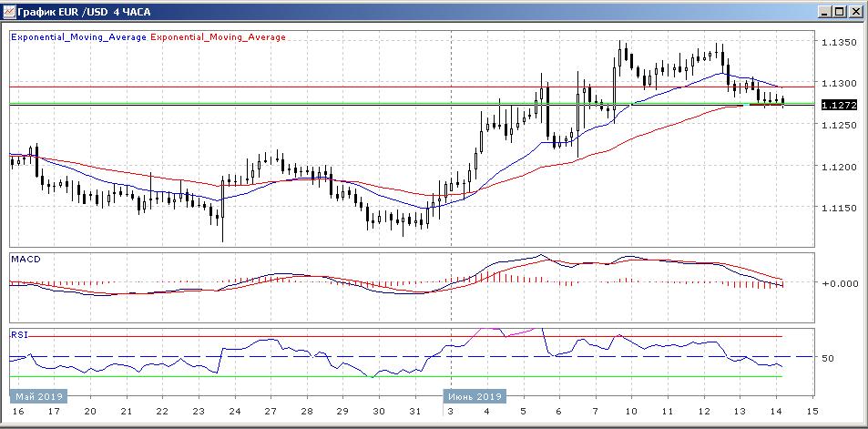Click date 27 on the time axis
This screenshot has width=868, height=429.
271,412
